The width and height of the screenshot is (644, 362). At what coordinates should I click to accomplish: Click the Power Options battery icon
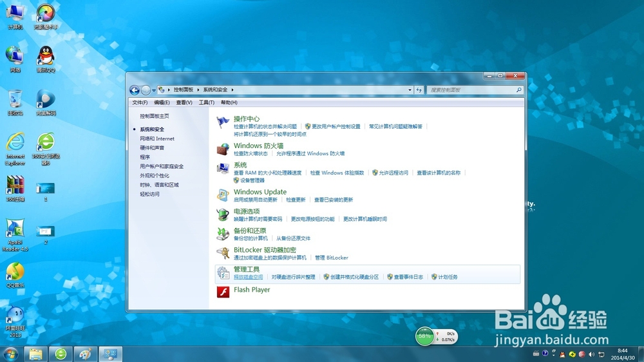click(223, 214)
